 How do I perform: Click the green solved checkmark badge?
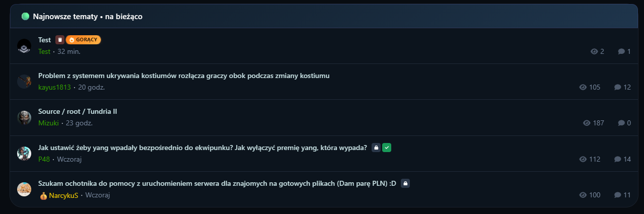pos(386,148)
